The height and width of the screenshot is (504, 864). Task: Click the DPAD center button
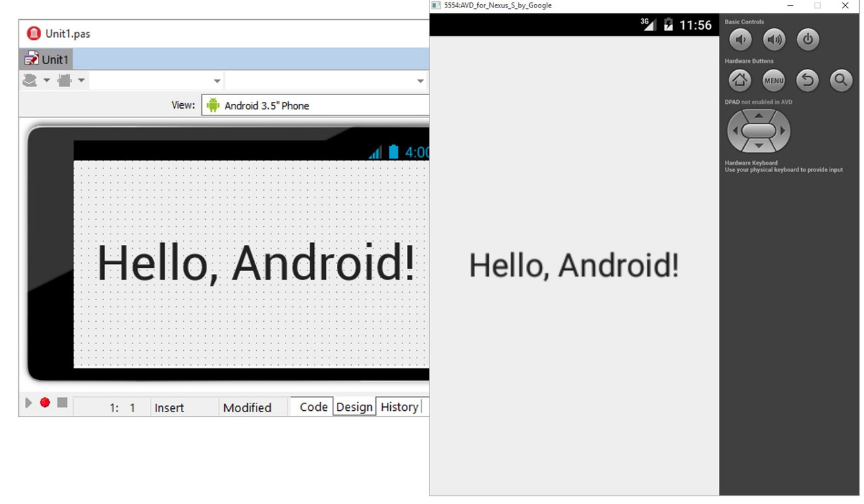[759, 131]
